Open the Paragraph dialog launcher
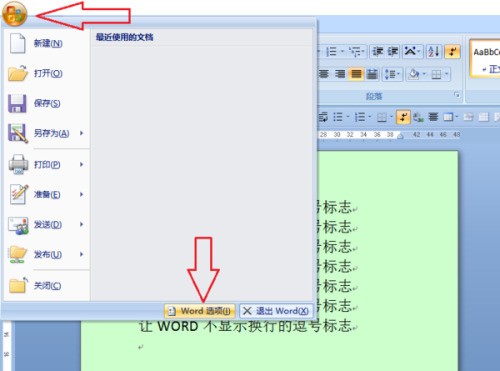This screenshot has height=371, width=500. pyautogui.click(x=457, y=95)
